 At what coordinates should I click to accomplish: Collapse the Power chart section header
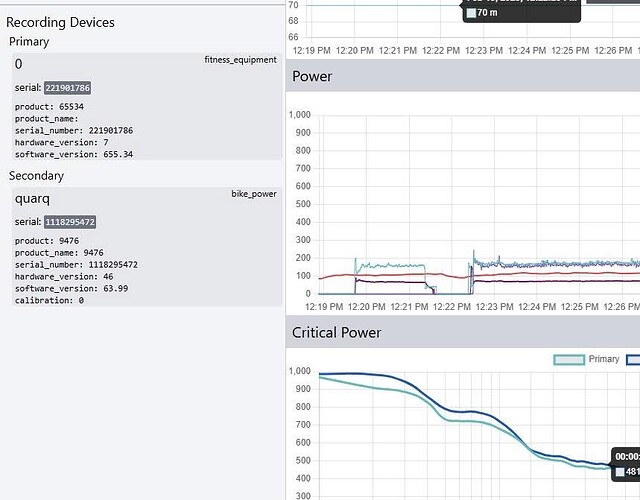coord(463,76)
